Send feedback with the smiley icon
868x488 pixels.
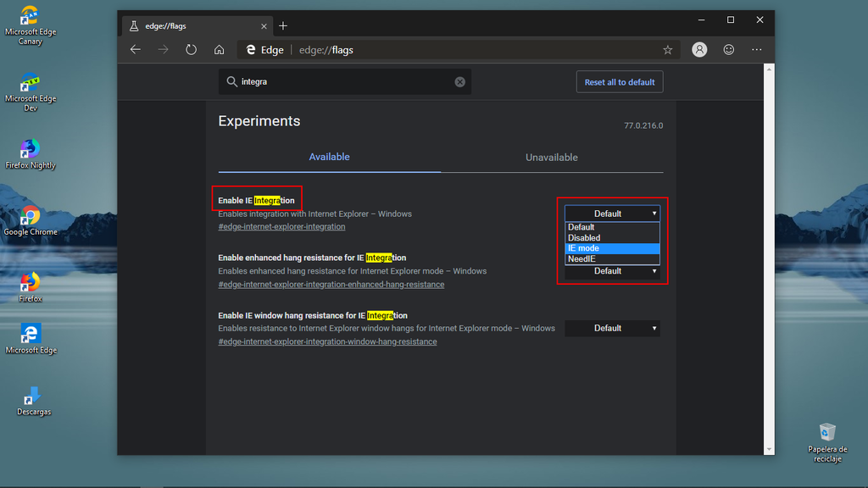point(728,50)
